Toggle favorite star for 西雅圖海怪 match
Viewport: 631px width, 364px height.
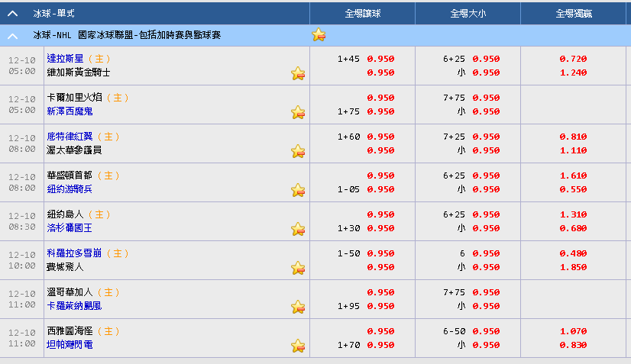[298, 346]
